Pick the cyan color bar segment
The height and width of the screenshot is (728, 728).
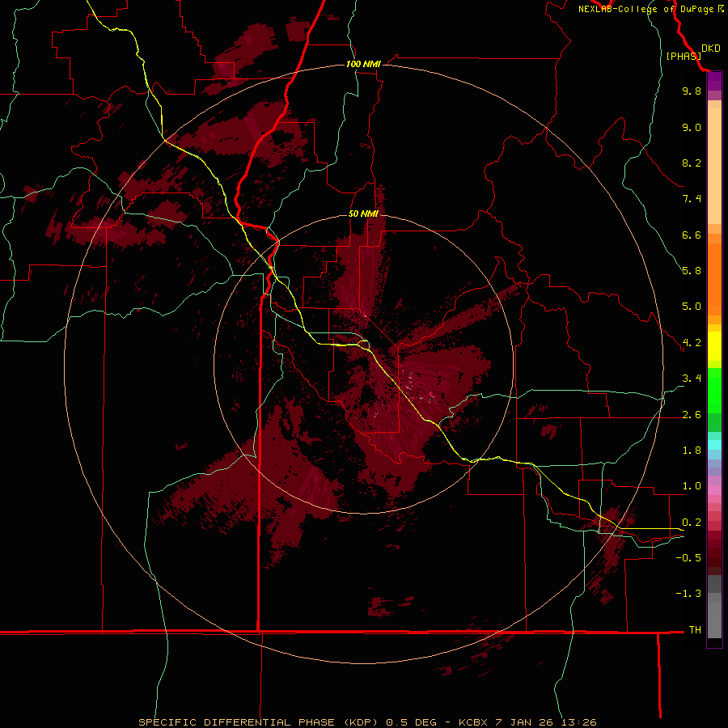click(x=714, y=445)
